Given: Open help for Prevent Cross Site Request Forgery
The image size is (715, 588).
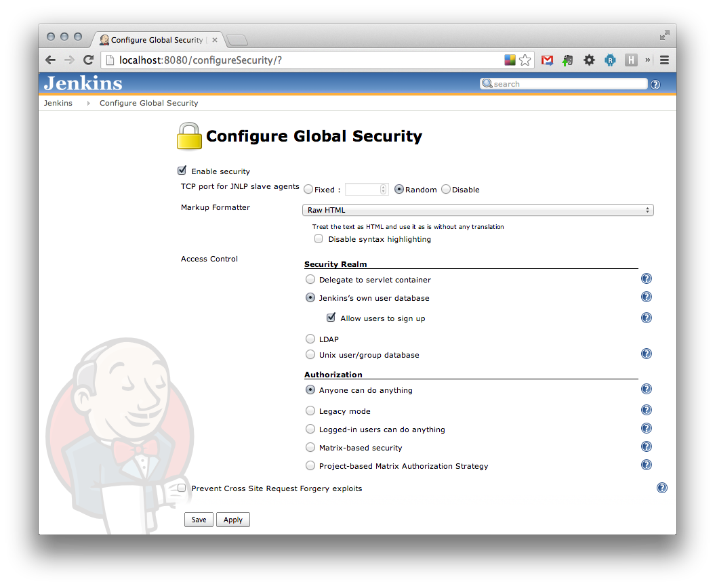Looking at the screenshot, I should pos(662,488).
